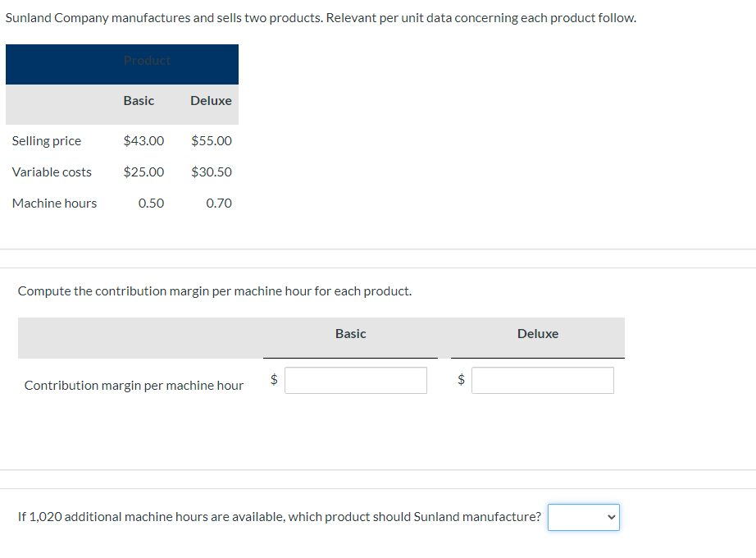Click the Basic contribution margin input field

(x=355, y=380)
